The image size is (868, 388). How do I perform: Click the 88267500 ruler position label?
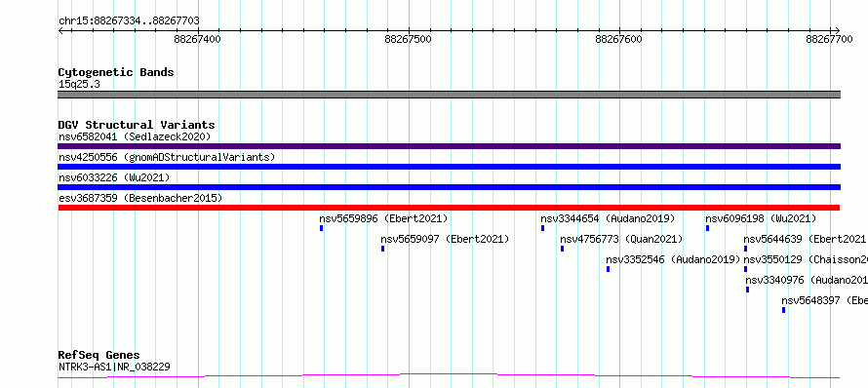tap(408, 39)
